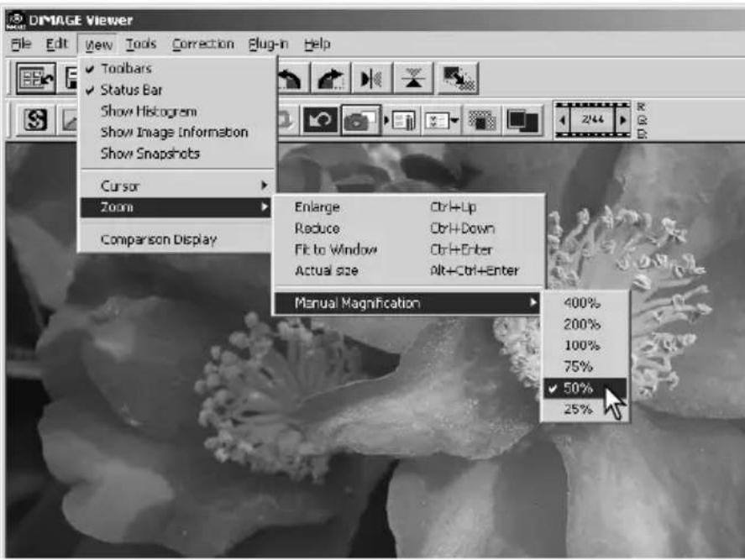Screen dimensions: 745x560
Task: Choose Fit to Window
Action: [408, 249]
